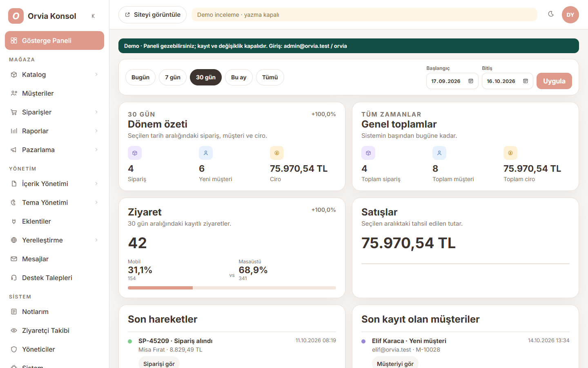The width and height of the screenshot is (588, 368).
Task: Open the DY user avatar menu
Action: pyautogui.click(x=570, y=15)
